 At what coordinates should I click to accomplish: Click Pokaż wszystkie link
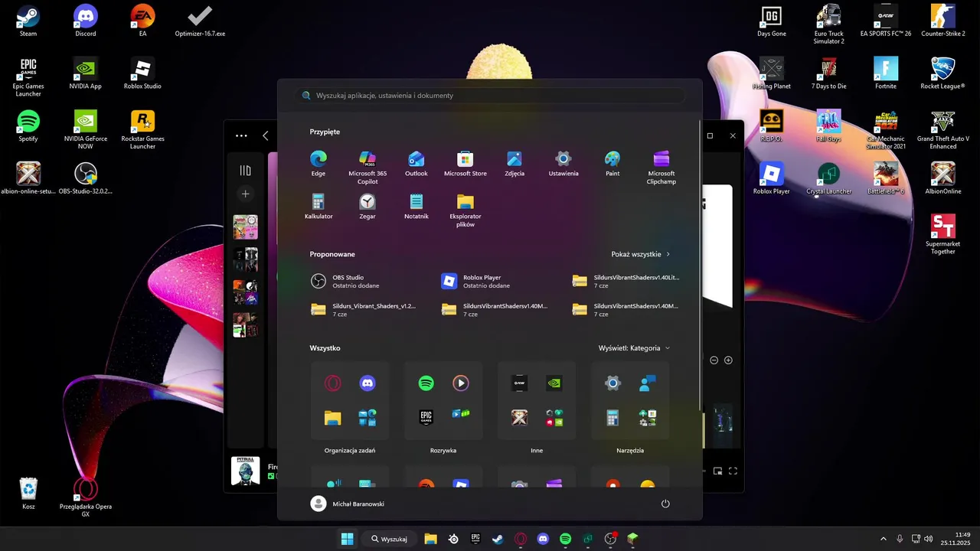[636, 254]
